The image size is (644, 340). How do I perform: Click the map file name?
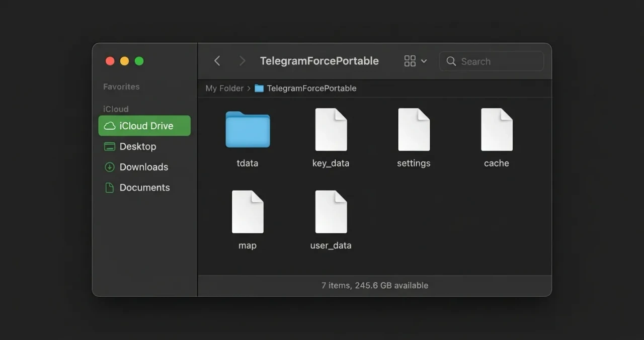tap(248, 245)
